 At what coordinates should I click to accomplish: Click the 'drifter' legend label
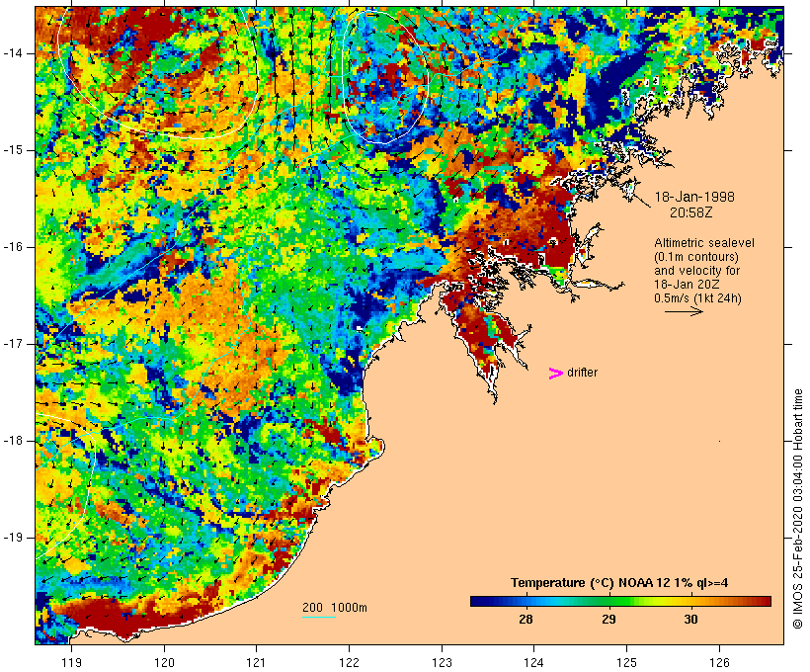[582, 373]
